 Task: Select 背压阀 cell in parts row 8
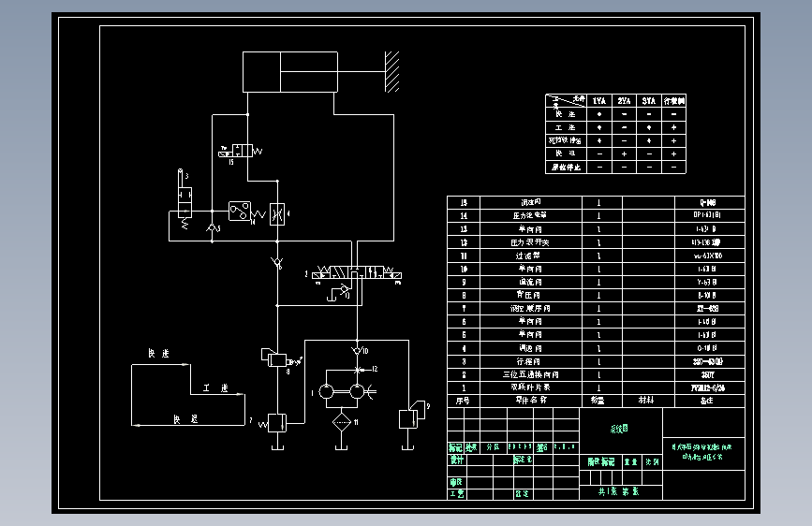(x=531, y=295)
